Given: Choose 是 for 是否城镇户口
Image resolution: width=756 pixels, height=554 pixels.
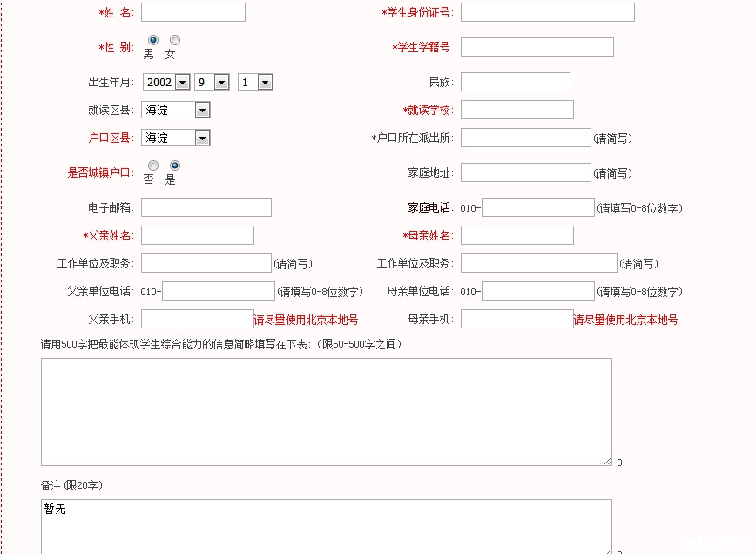Looking at the screenshot, I should coord(175,166).
